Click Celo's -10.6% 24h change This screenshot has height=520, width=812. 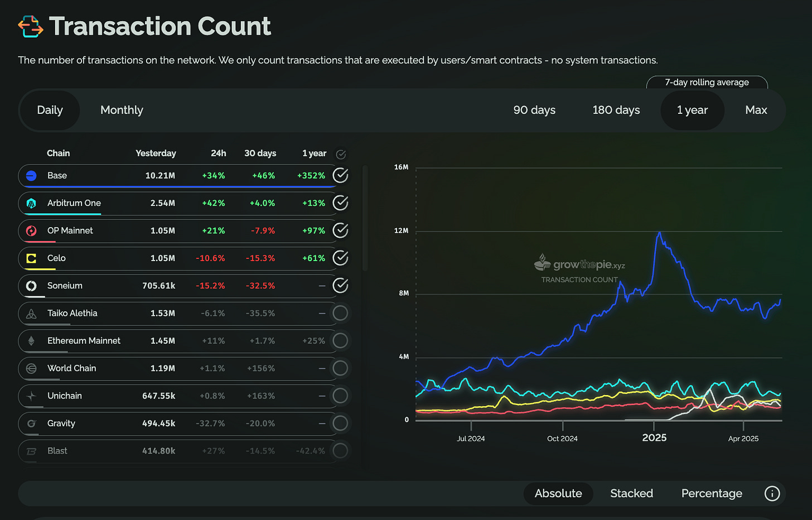(x=210, y=258)
